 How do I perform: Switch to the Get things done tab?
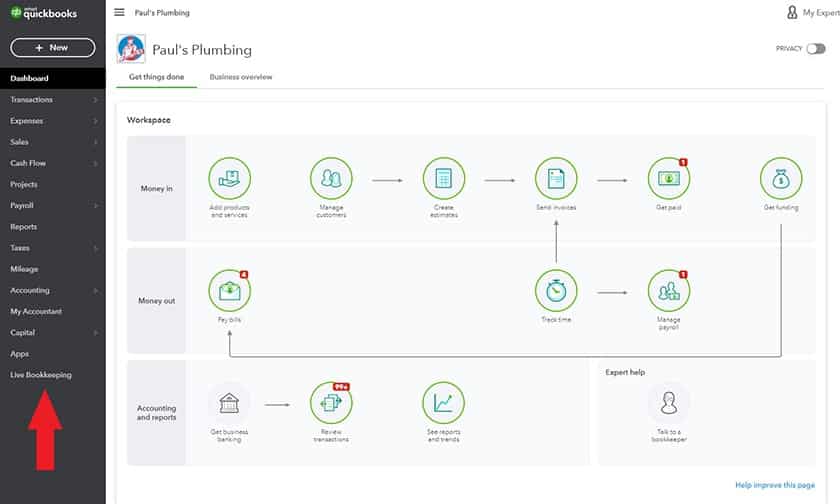(x=156, y=77)
